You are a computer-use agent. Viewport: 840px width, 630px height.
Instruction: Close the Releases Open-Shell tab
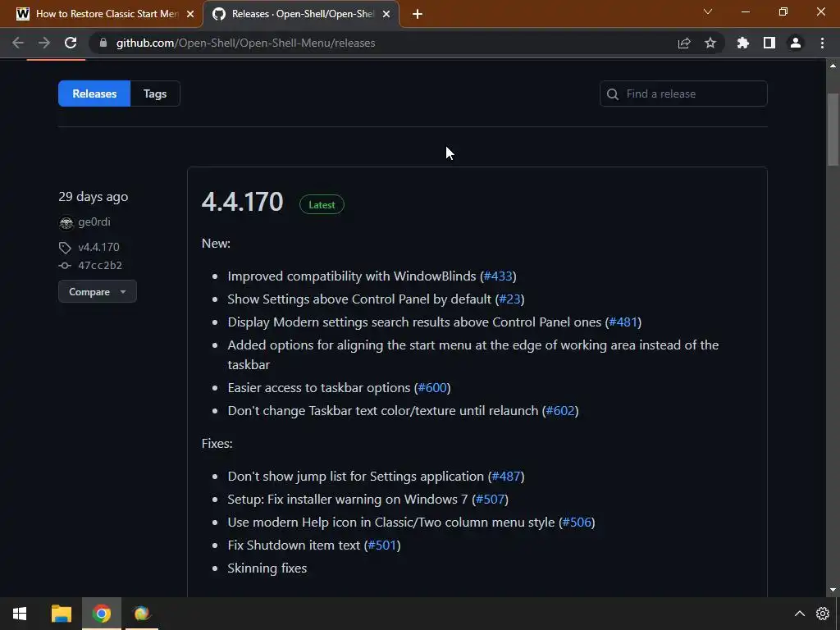pyautogui.click(x=386, y=14)
